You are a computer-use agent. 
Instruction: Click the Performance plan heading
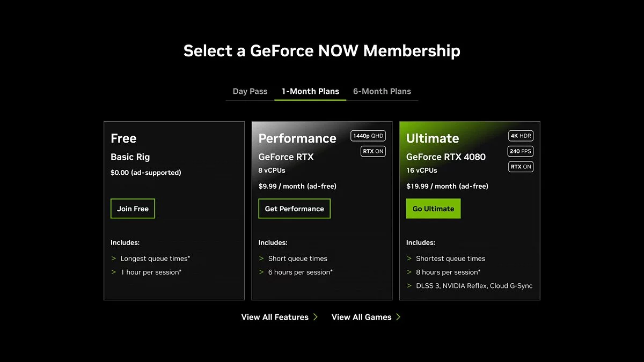(x=297, y=138)
